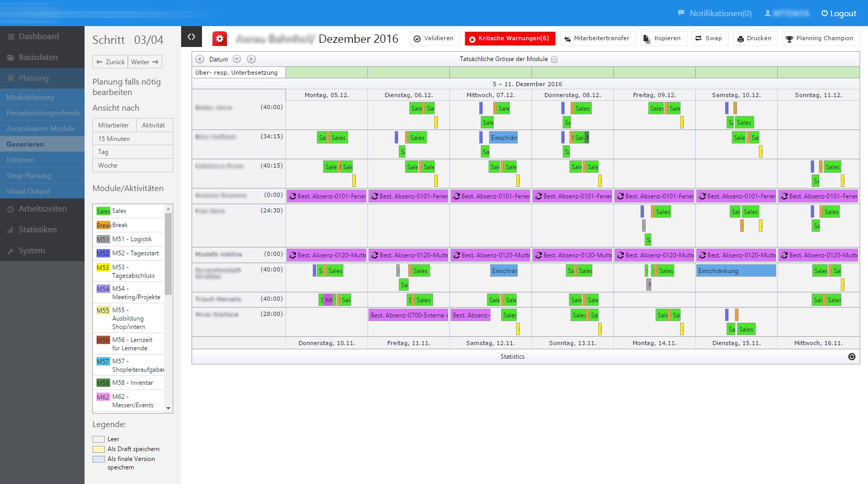Click the Statistics refresh icon
868x484 pixels.
pyautogui.click(x=851, y=357)
